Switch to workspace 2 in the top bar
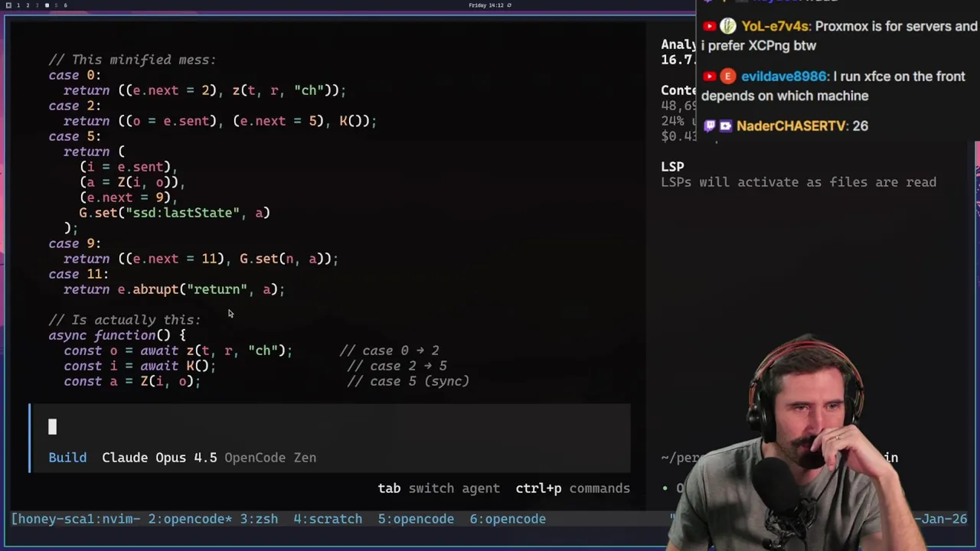The image size is (980, 551). 28,5
